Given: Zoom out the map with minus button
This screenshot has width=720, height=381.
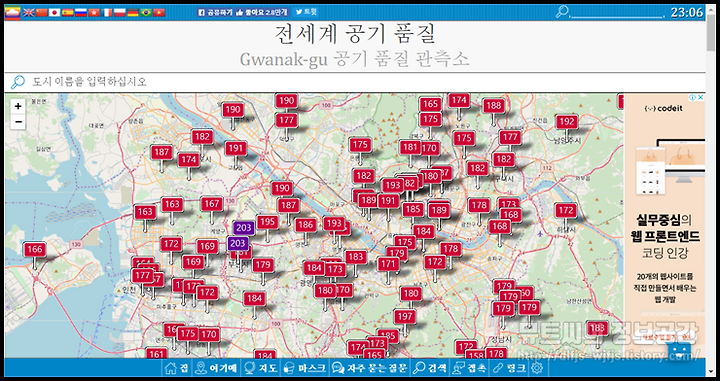Looking at the screenshot, I should 18,122.
